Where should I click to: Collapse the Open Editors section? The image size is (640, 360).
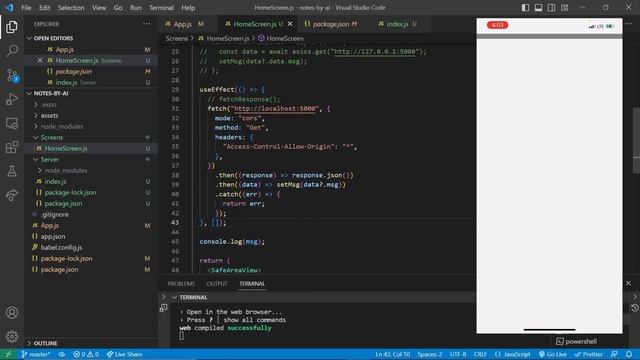pyautogui.click(x=29, y=38)
